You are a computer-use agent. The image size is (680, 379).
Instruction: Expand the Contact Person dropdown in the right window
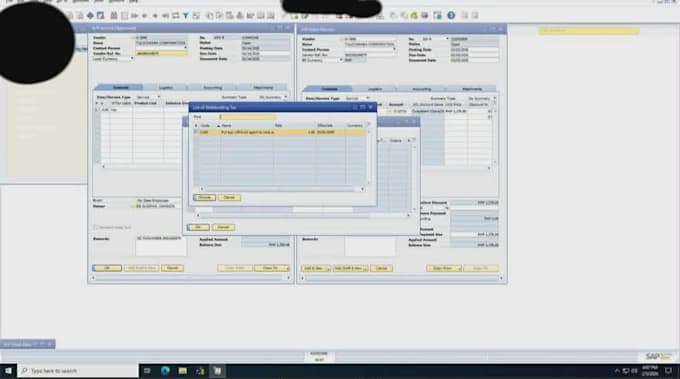coord(394,49)
